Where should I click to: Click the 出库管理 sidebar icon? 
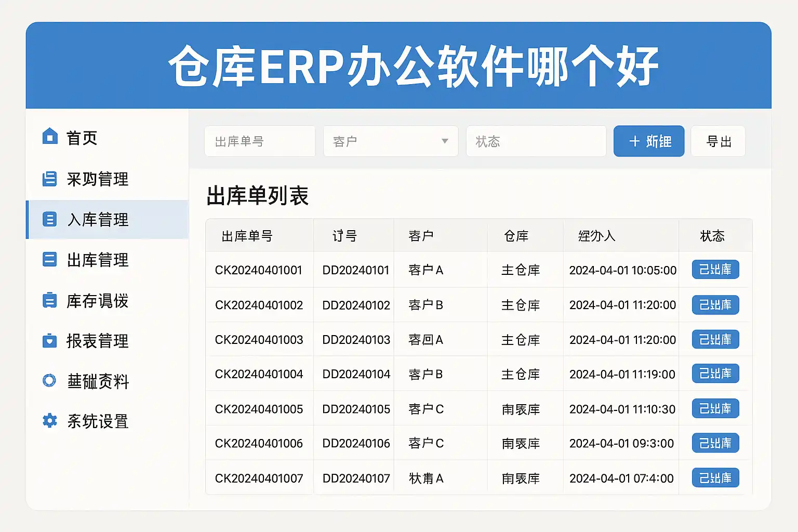[x=49, y=259]
